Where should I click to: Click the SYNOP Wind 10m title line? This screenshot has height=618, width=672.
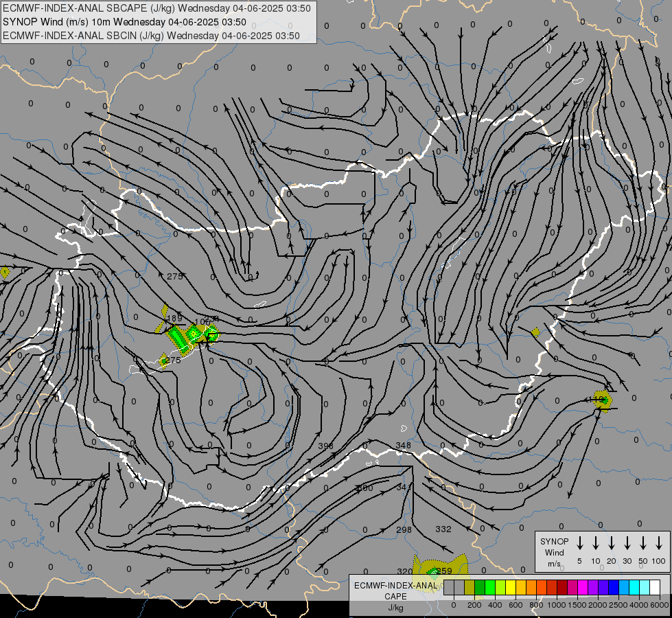124,22
